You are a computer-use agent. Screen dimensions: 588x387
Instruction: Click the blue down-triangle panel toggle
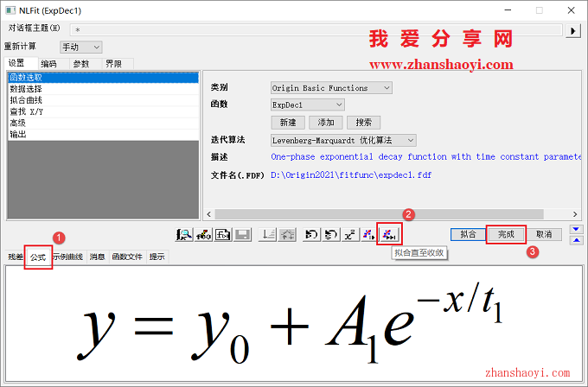coord(577,229)
